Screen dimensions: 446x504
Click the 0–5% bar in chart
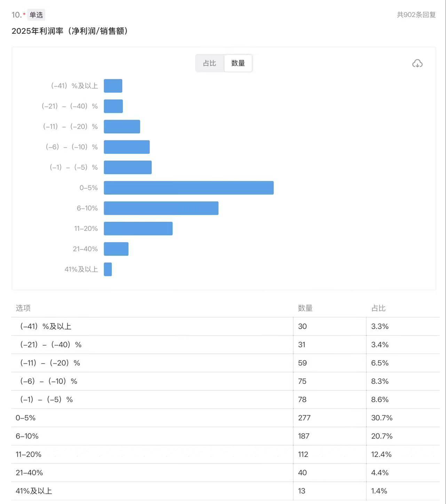tap(189, 188)
